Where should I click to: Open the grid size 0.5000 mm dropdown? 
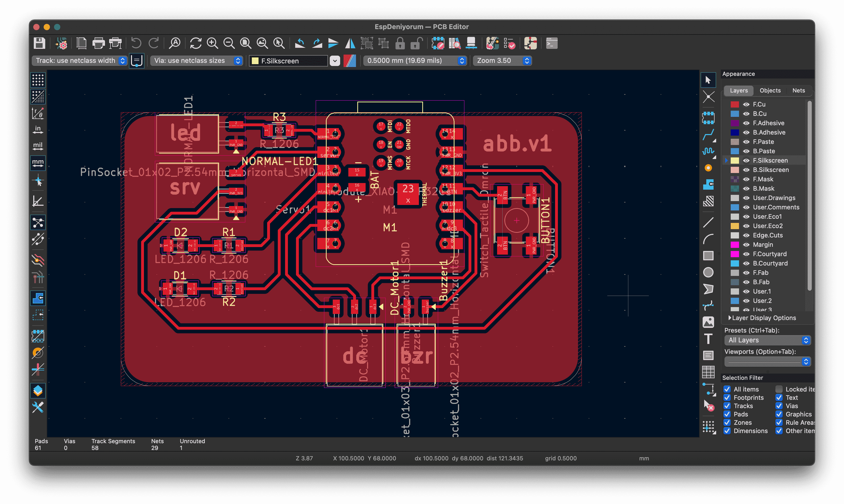(415, 61)
